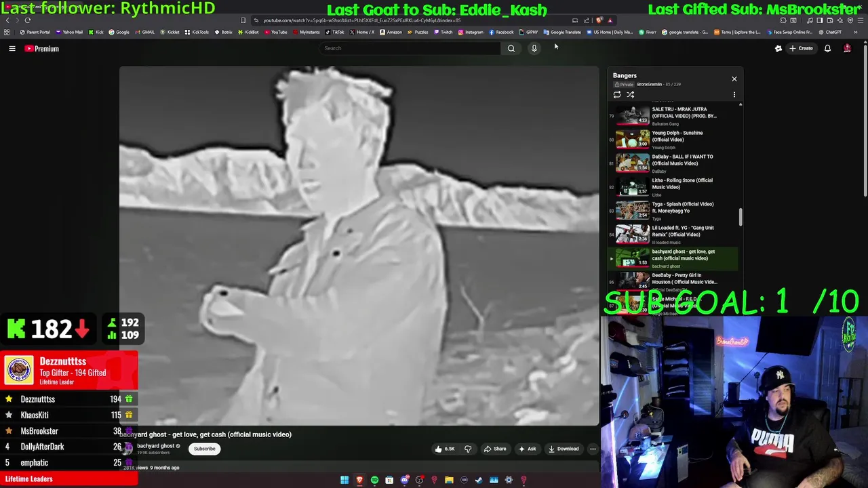The width and height of the screenshot is (868, 488).
Task: Open more actions ellipsis below video
Action: [x=593, y=449]
